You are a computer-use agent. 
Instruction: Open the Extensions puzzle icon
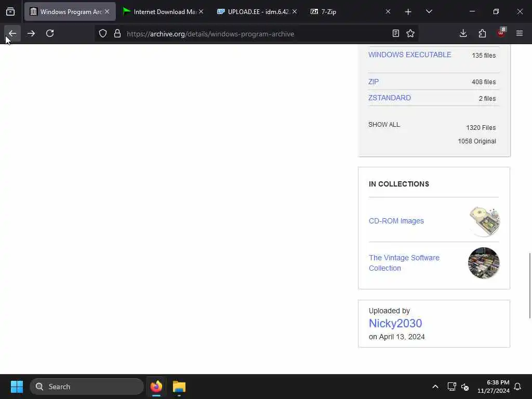(x=482, y=33)
